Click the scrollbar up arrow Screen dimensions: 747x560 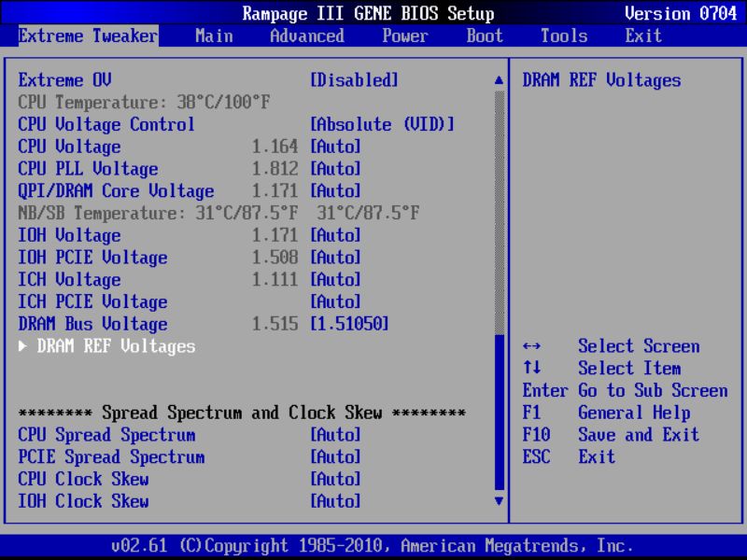[x=499, y=80]
